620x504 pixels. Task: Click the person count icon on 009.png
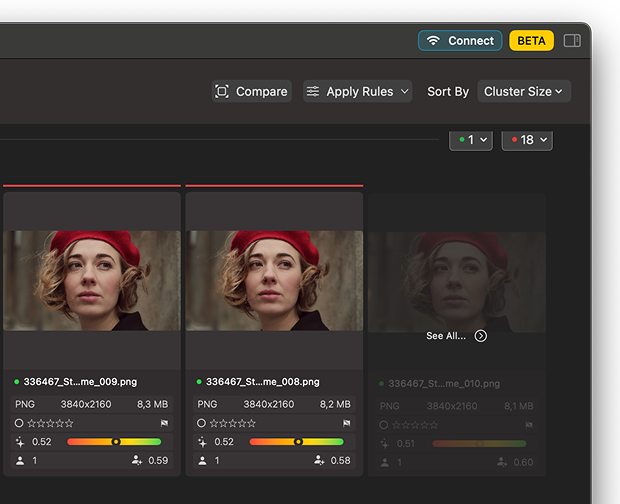[19, 460]
